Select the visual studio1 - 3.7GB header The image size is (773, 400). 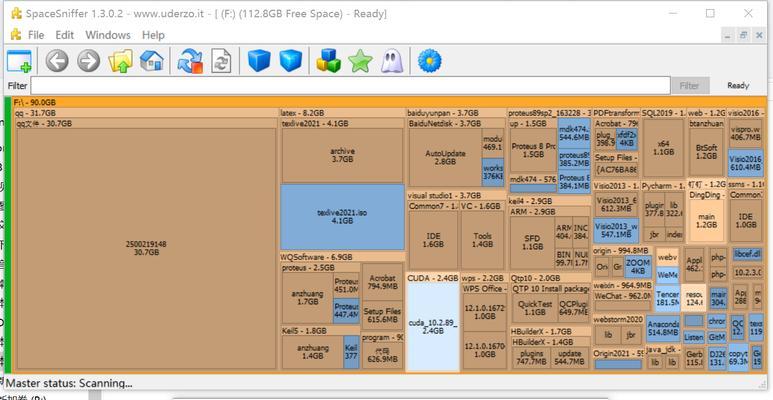click(x=456, y=195)
